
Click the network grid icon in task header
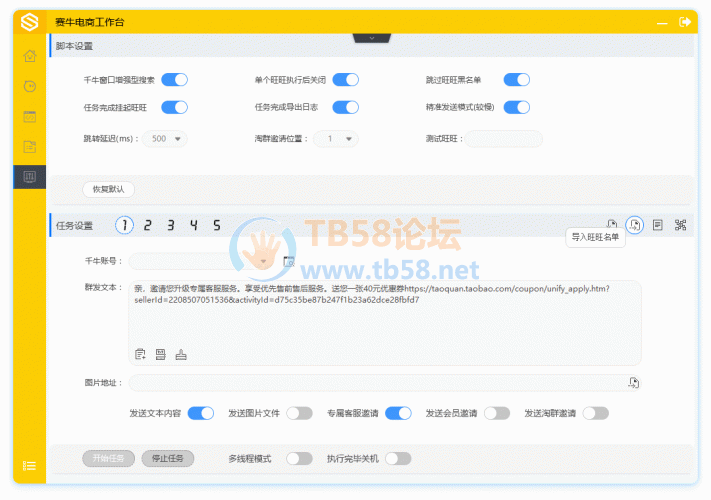[x=681, y=225]
